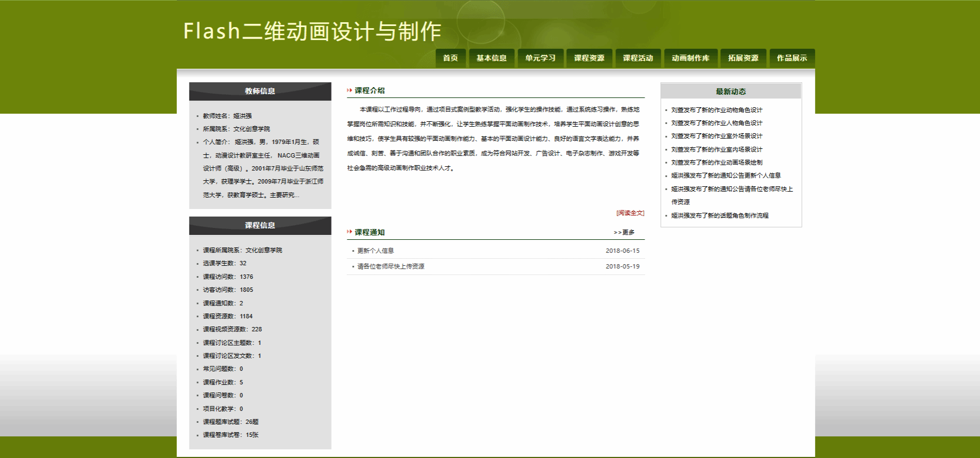
Task: Click the 课程访问数：1376 row
Action: pos(228,277)
